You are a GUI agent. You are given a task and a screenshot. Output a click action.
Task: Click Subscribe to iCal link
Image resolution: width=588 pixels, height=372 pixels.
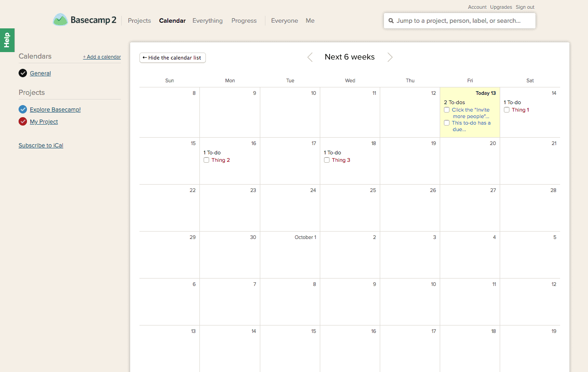[41, 146]
